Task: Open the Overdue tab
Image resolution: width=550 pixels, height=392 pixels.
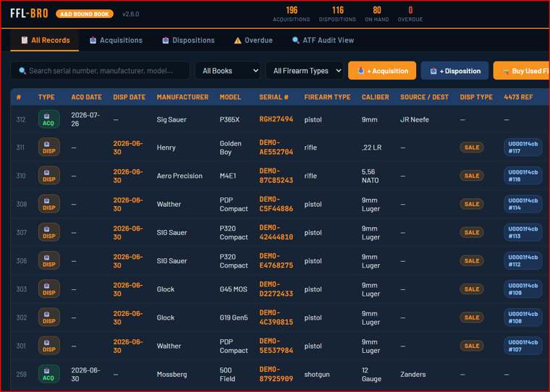Action: tap(253, 41)
